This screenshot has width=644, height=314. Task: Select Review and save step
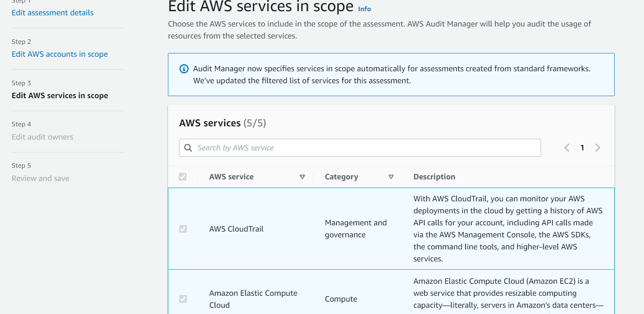pyautogui.click(x=41, y=179)
